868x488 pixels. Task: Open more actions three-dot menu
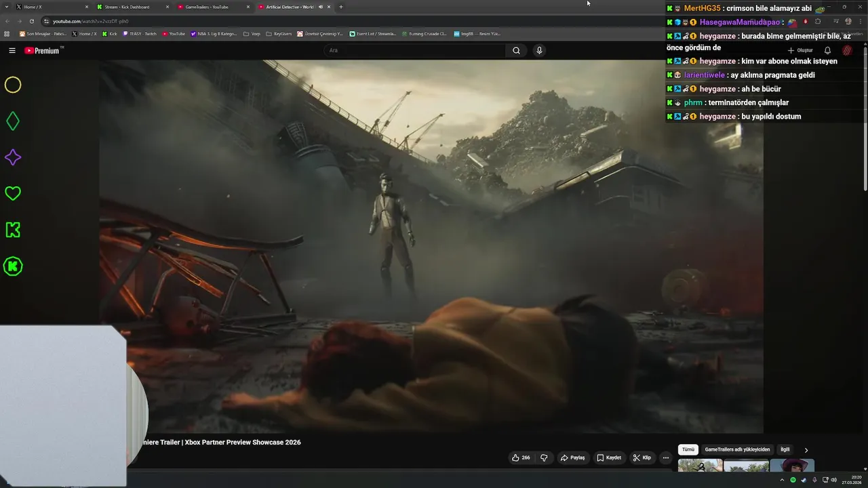point(666,457)
